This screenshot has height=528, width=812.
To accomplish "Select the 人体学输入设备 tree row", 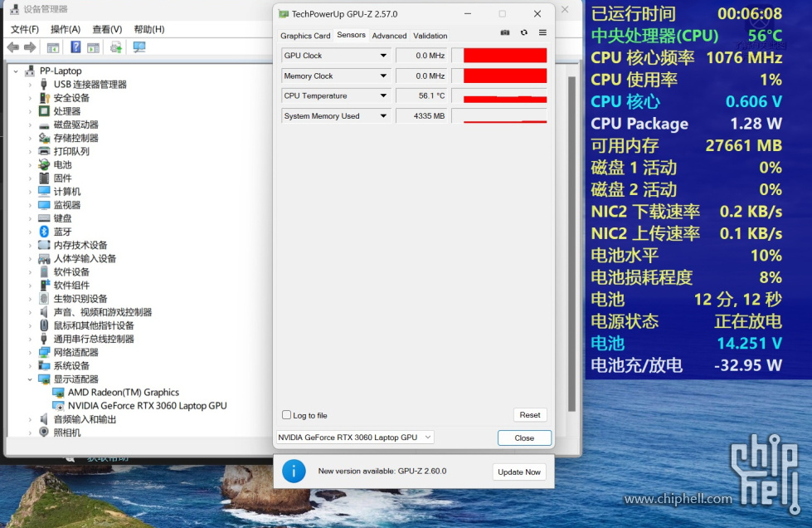I will (x=85, y=258).
